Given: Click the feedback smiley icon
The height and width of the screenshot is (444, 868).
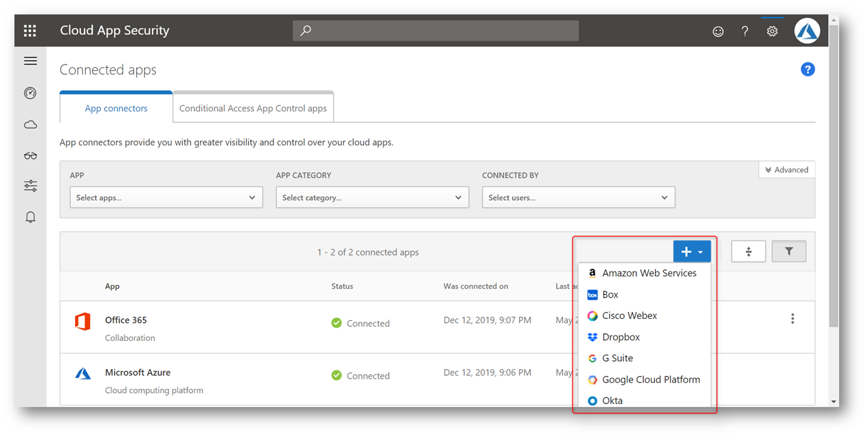Looking at the screenshot, I should tap(718, 32).
